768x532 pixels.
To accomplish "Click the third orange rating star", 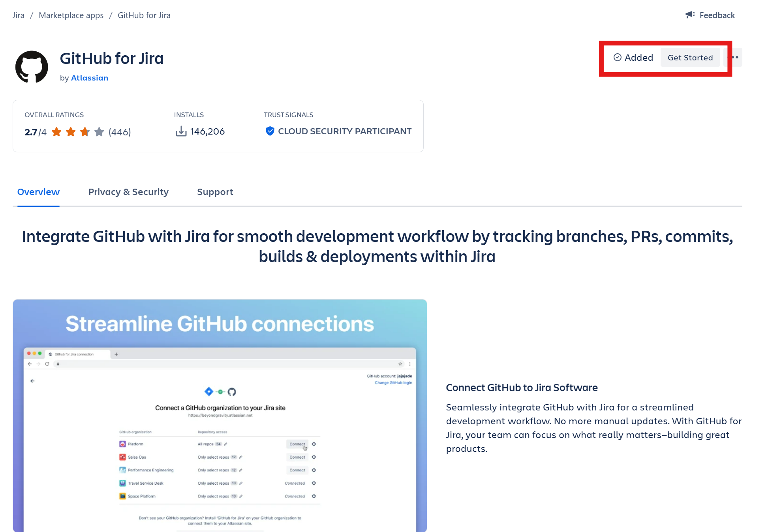I will 85,132.
